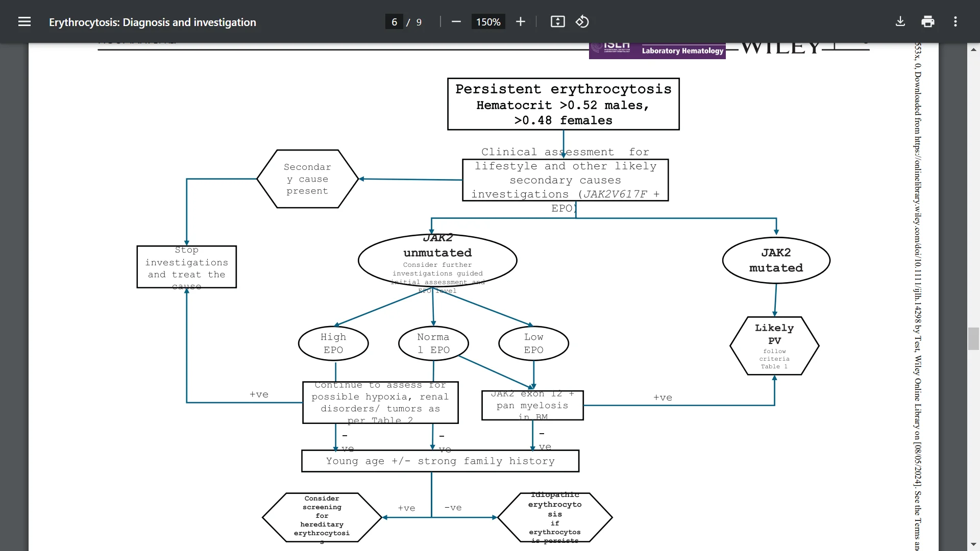This screenshot has width=980, height=551.
Task: Click the 'JAK2 mutated' ellipse
Action: click(x=776, y=260)
